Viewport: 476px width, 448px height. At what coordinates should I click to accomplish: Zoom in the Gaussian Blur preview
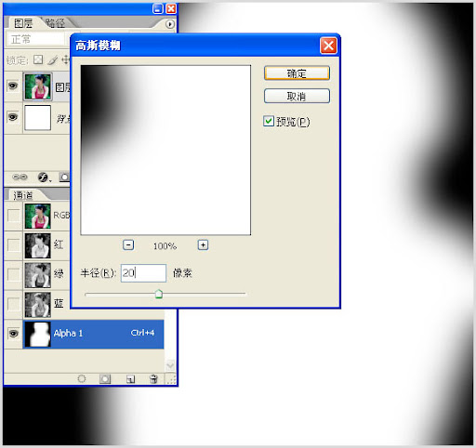click(203, 245)
